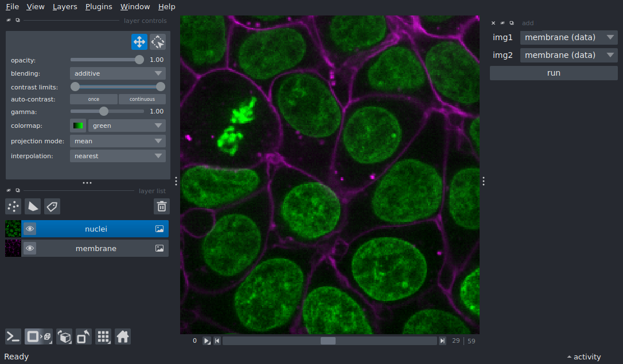Expand the colormap dropdown
Screen dimensions: 623x364
coord(126,126)
